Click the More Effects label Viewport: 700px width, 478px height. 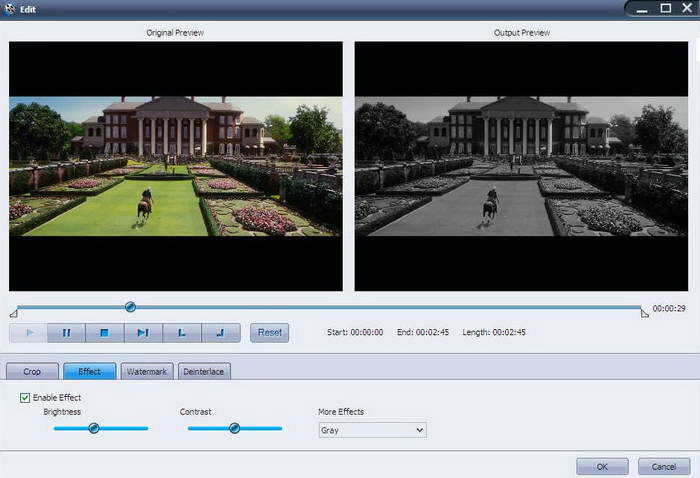click(341, 412)
